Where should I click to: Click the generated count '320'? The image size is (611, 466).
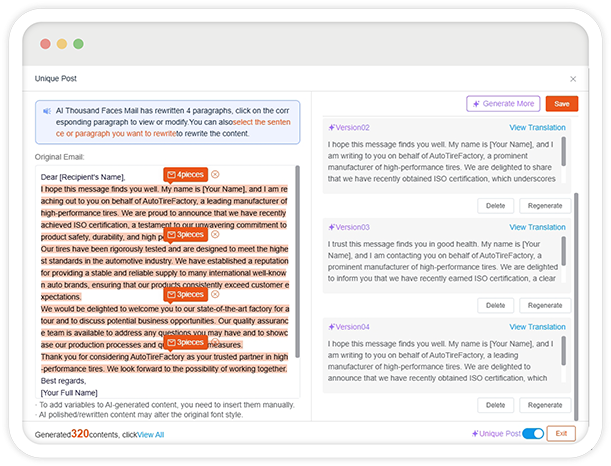(80, 434)
